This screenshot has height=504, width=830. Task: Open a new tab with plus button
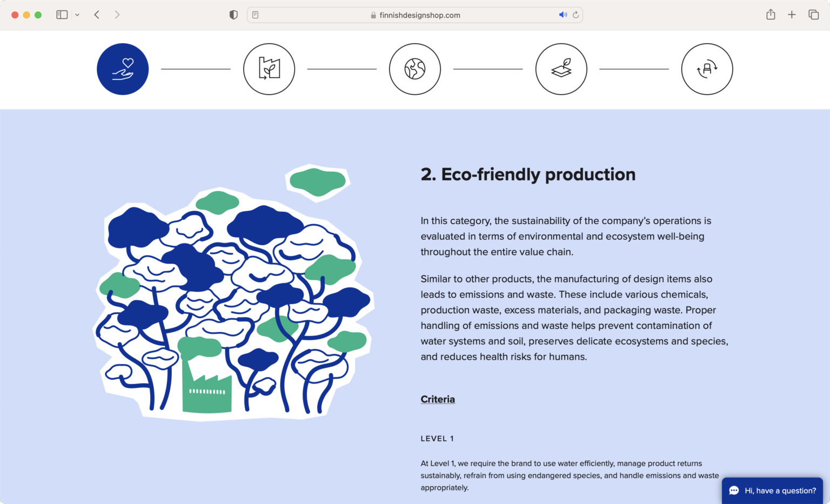(x=792, y=15)
